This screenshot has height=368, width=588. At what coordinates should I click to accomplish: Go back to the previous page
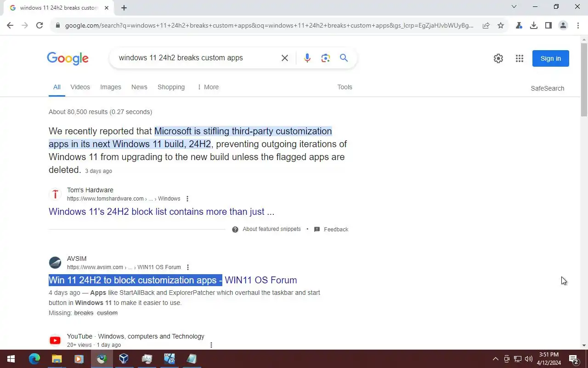point(10,25)
